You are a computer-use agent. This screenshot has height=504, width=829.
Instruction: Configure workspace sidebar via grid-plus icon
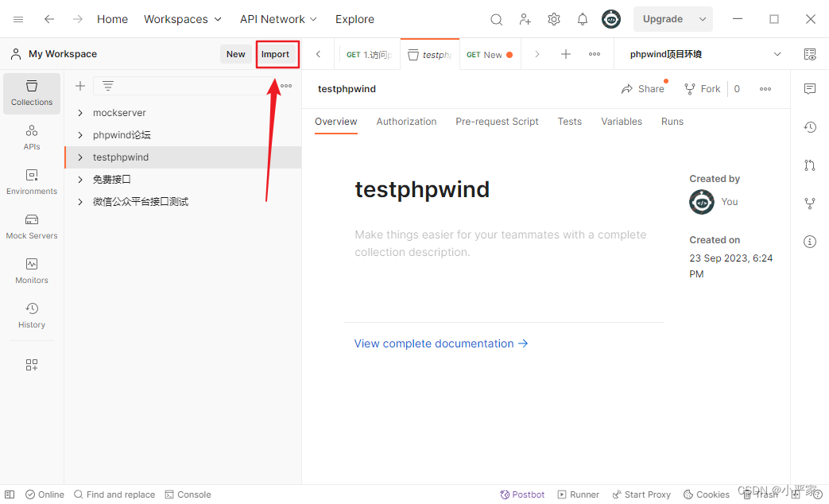point(32,365)
